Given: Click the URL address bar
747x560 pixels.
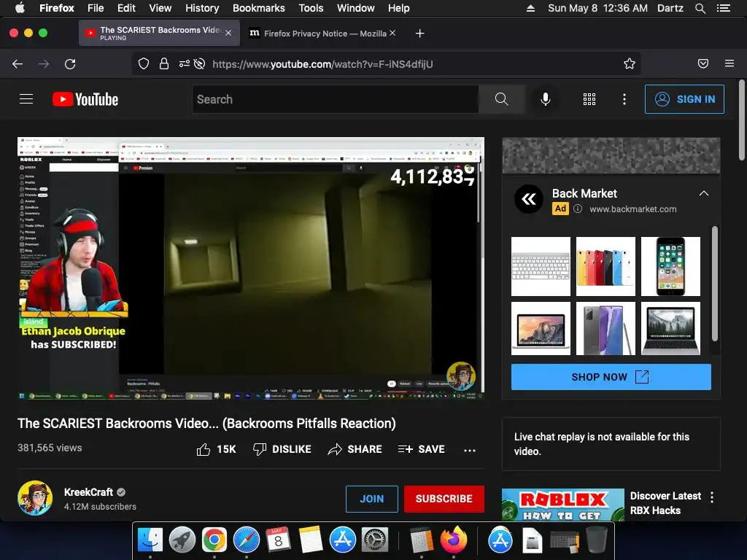Looking at the screenshot, I should 386,64.
